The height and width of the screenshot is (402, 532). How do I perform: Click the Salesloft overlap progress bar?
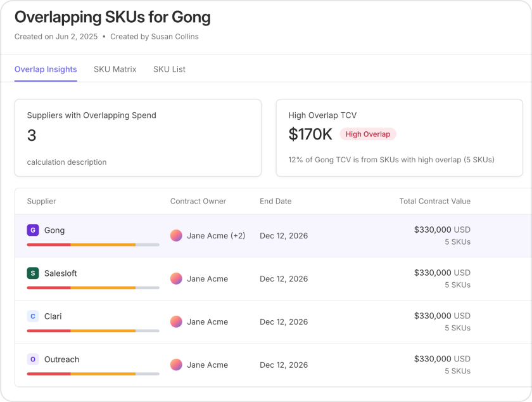(93, 288)
